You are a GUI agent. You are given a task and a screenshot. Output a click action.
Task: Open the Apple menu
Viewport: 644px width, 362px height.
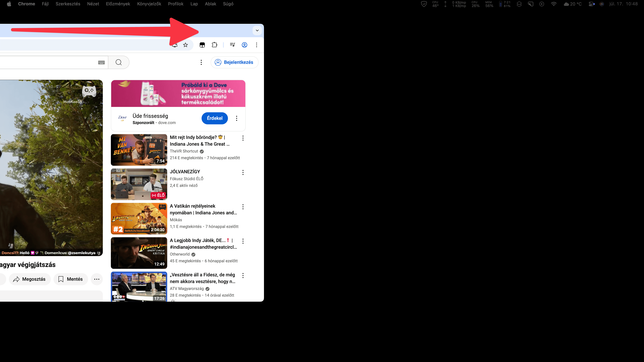point(9,4)
